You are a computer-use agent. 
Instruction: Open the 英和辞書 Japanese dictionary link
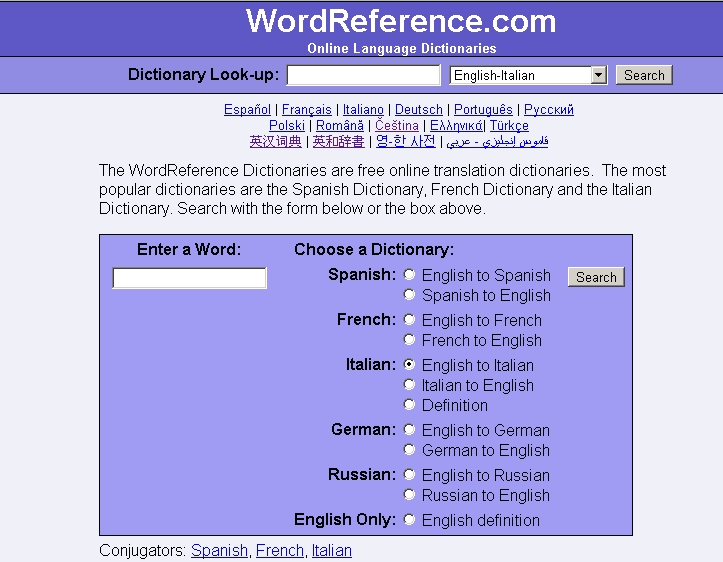338,142
